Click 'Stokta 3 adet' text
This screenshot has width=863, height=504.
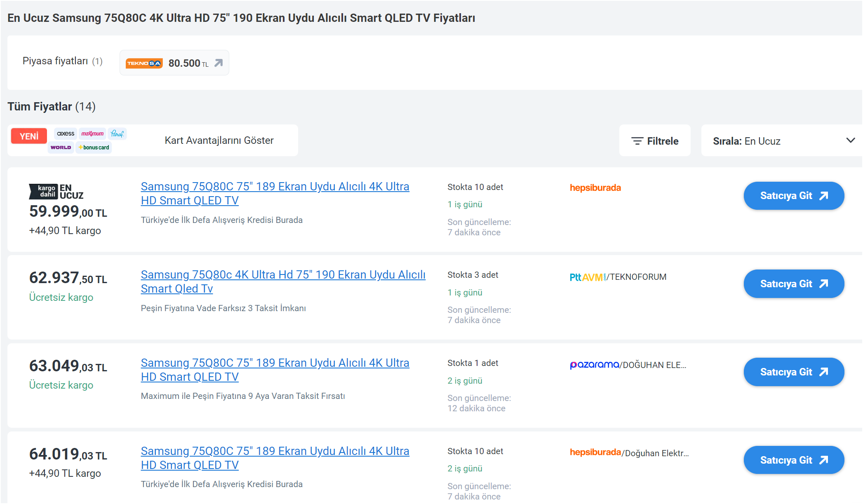[x=473, y=275]
